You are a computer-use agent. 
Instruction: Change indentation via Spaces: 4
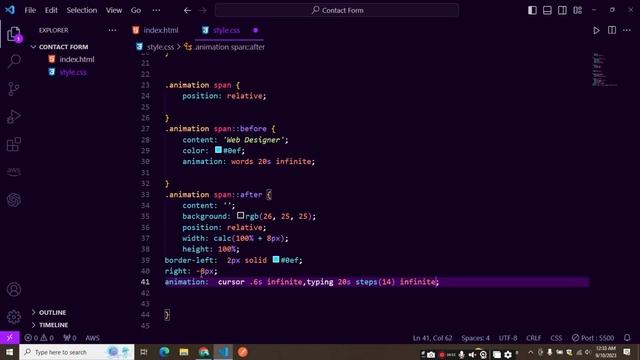[476, 338]
